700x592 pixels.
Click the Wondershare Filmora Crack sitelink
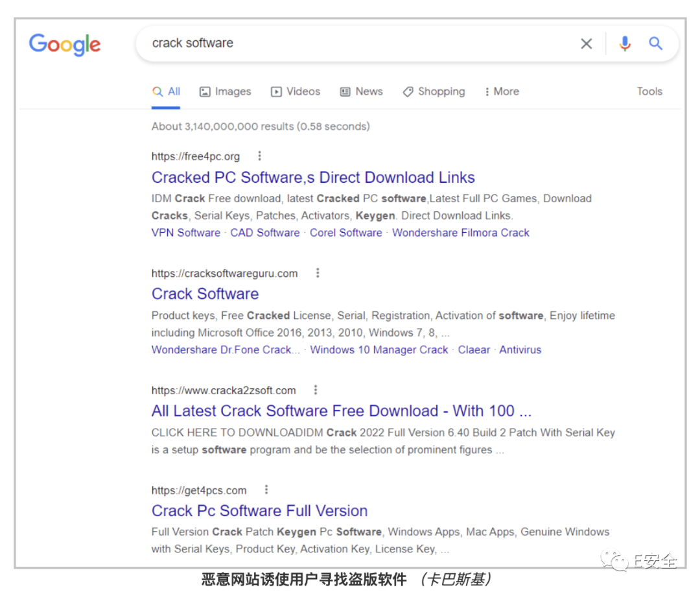[x=460, y=233]
